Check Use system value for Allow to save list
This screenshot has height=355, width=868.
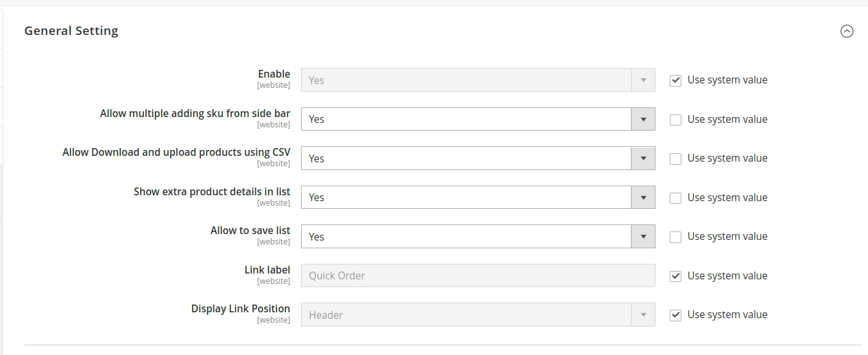(676, 237)
